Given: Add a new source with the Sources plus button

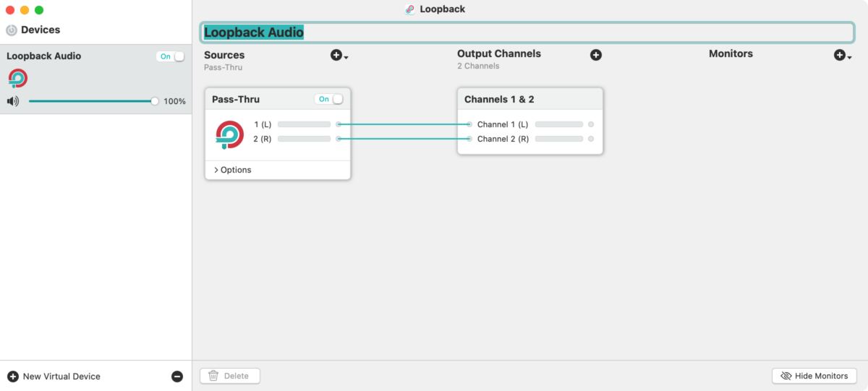Looking at the screenshot, I should (x=339, y=56).
